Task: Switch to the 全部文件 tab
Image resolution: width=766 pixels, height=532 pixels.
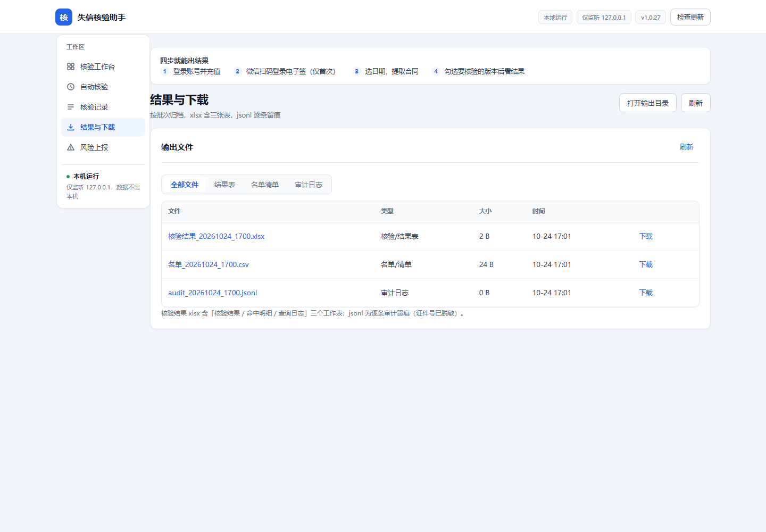Action: (x=185, y=185)
